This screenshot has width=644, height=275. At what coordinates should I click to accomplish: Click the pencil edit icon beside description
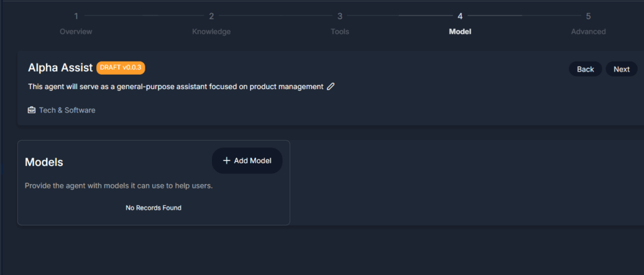click(x=331, y=87)
